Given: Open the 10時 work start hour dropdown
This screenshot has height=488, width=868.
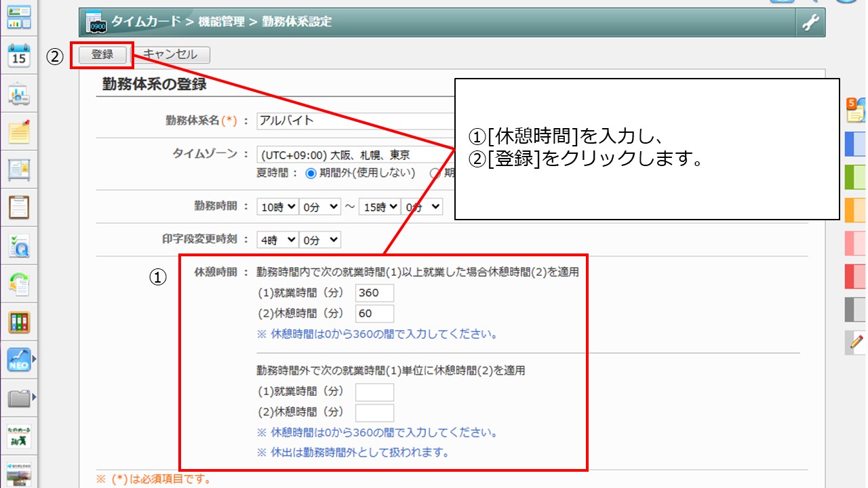Looking at the screenshot, I should point(277,207).
